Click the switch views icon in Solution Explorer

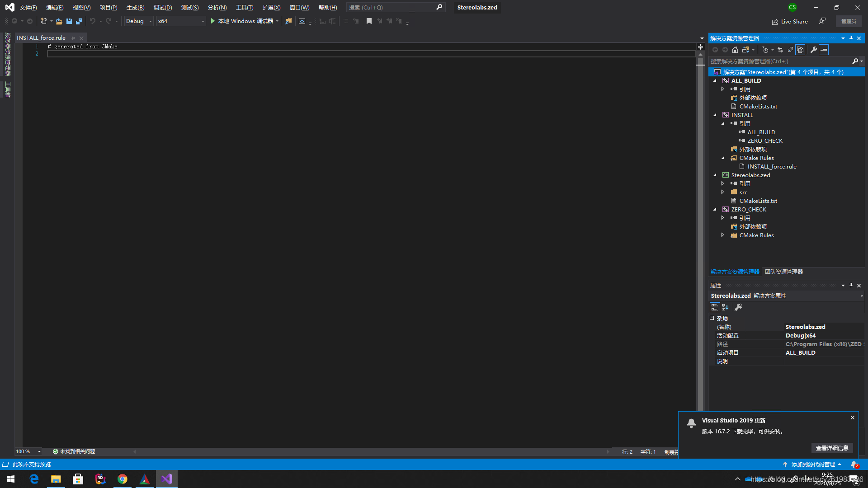(746, 50)
